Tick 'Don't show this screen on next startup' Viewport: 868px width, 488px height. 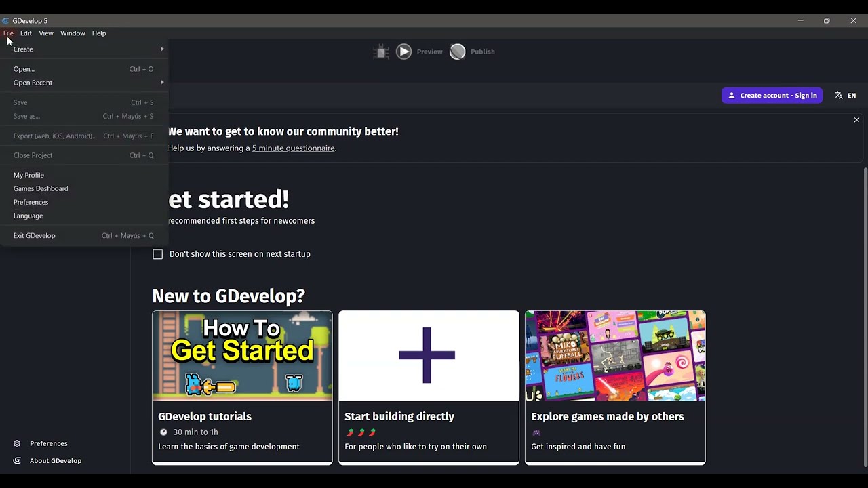click(158, 254)
